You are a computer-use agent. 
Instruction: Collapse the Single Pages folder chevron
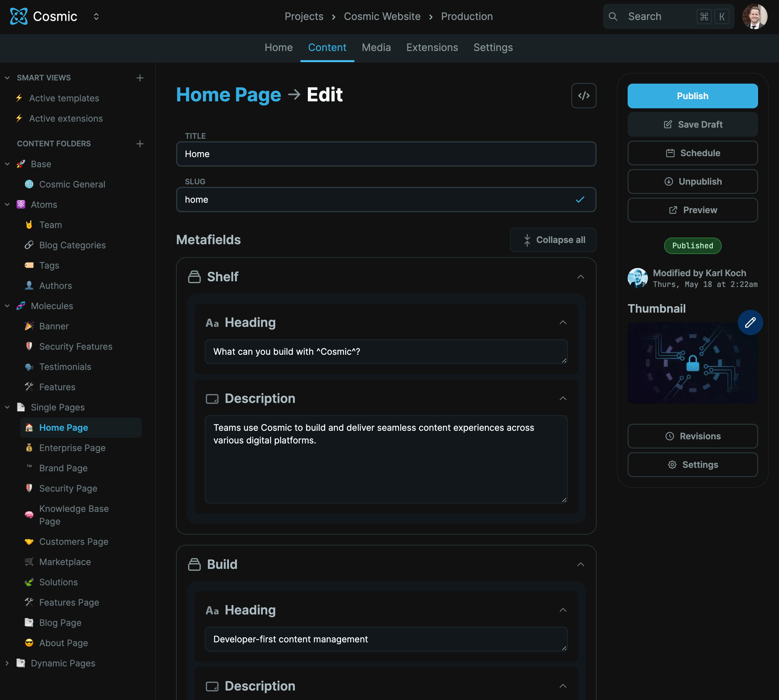[x=7, y=407]
